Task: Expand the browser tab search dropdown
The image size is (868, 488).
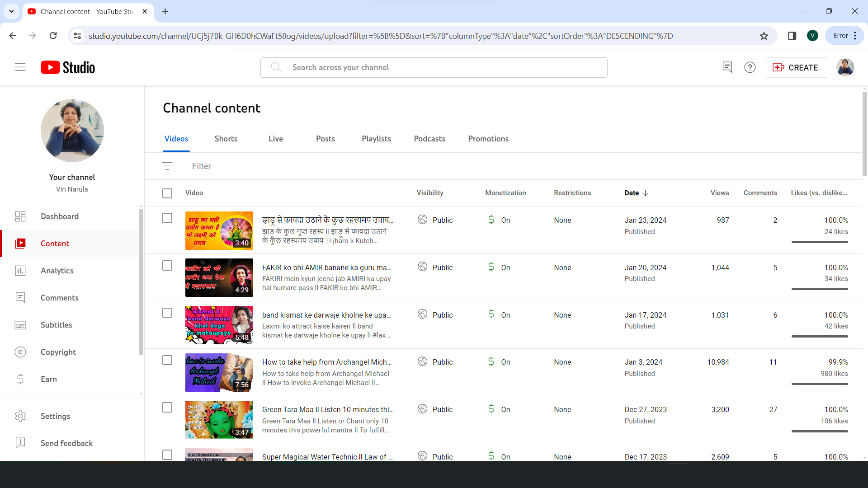Action: (x=11, y=11)
